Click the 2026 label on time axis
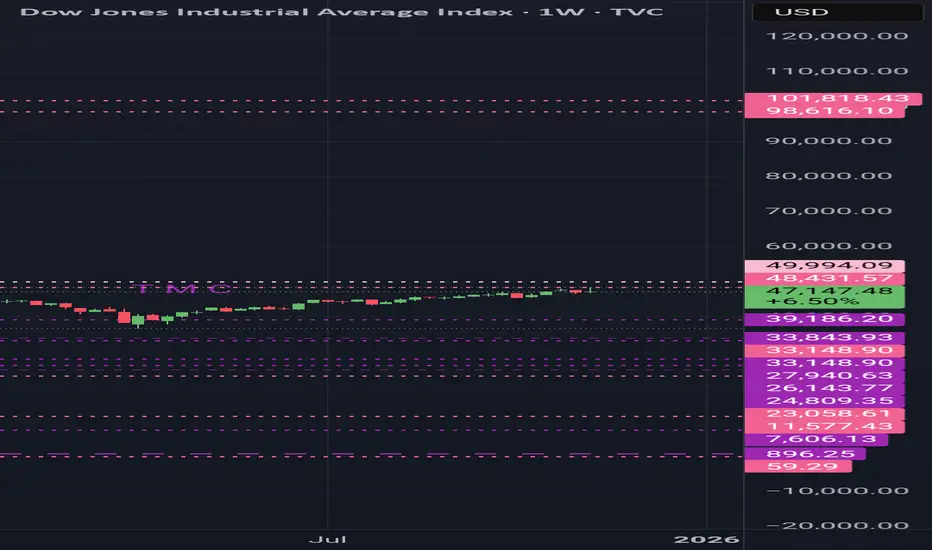 706,540
